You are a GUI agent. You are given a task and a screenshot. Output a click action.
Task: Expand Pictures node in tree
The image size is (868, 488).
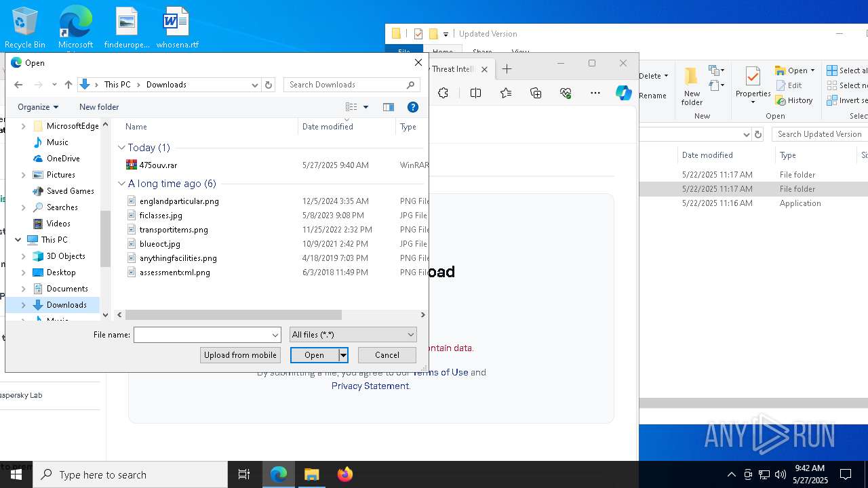point(24,175)
